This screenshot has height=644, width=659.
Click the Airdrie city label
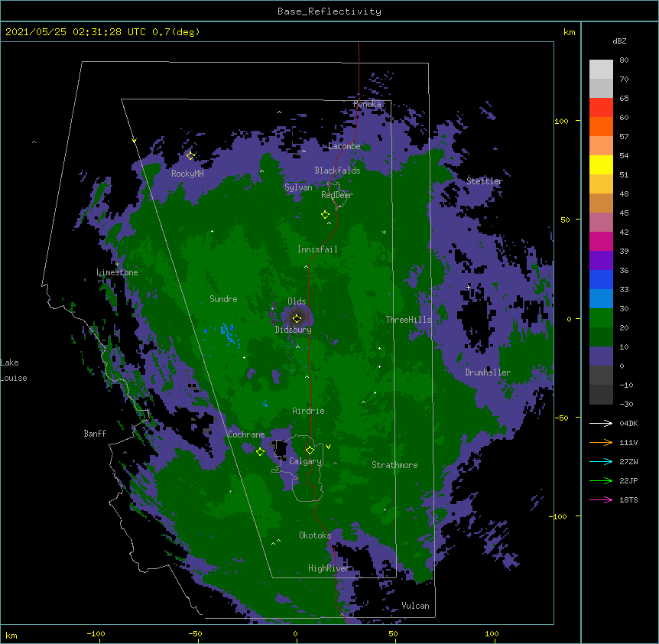click(x=308, y=411)
